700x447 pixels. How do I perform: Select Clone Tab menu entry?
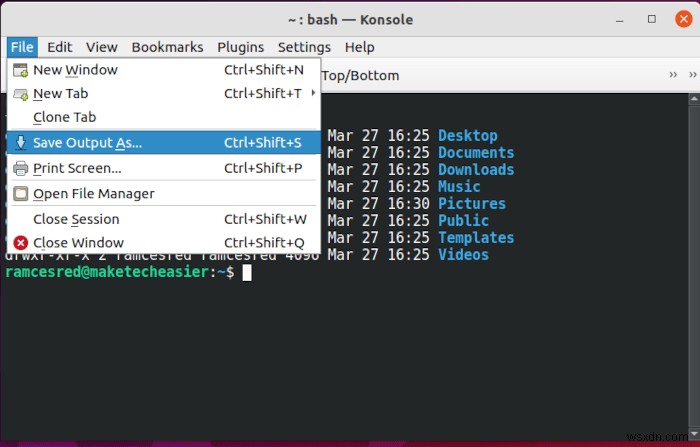coord(164,117)
